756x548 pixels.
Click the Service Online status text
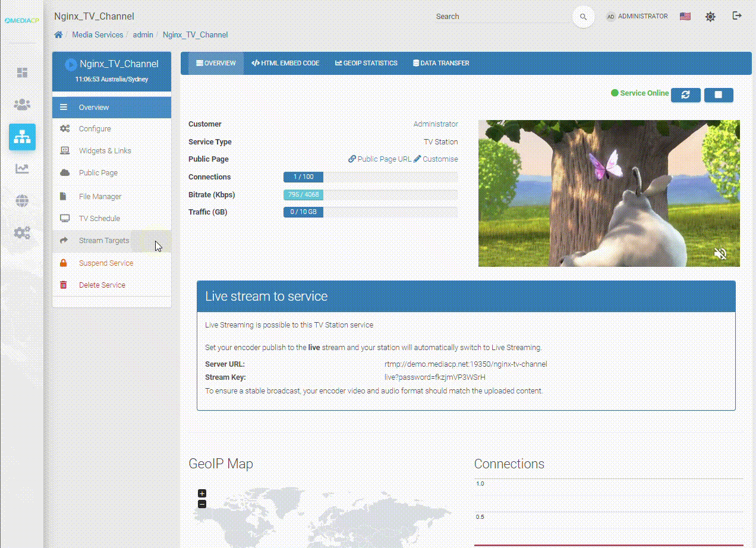(x=644, y=93)
